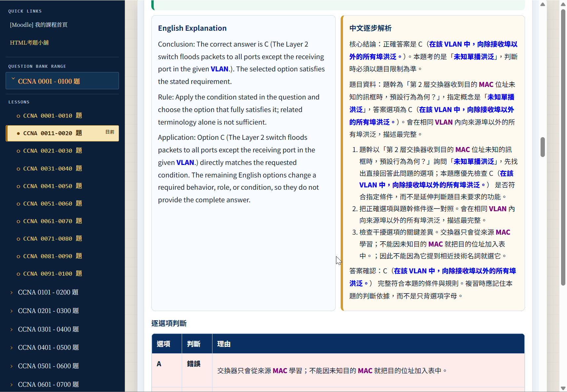
Task: Click the QUESTION BANK RANGE label
Action: coord(37,66)
